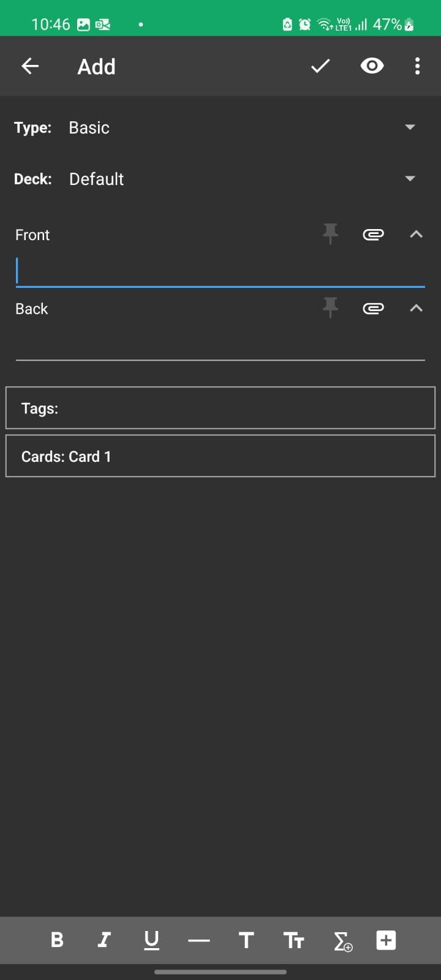Image resolution: width=441 pixels, height=980 pixels.
Task: Attach media to the Back field
Action: point(374,309)
